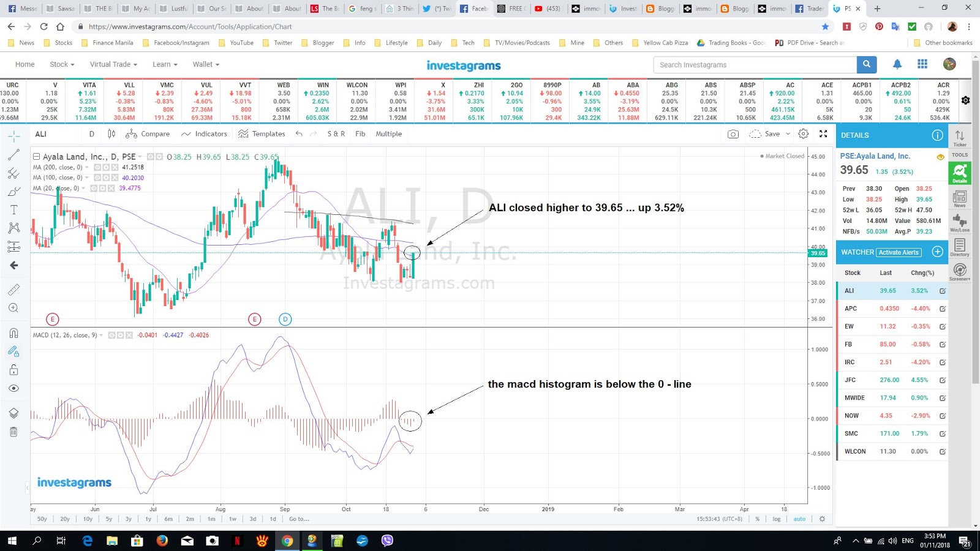The height and width of the screenshot is (551, 980).
Task: Click the search magnifier button
Action: coord(867,64)
